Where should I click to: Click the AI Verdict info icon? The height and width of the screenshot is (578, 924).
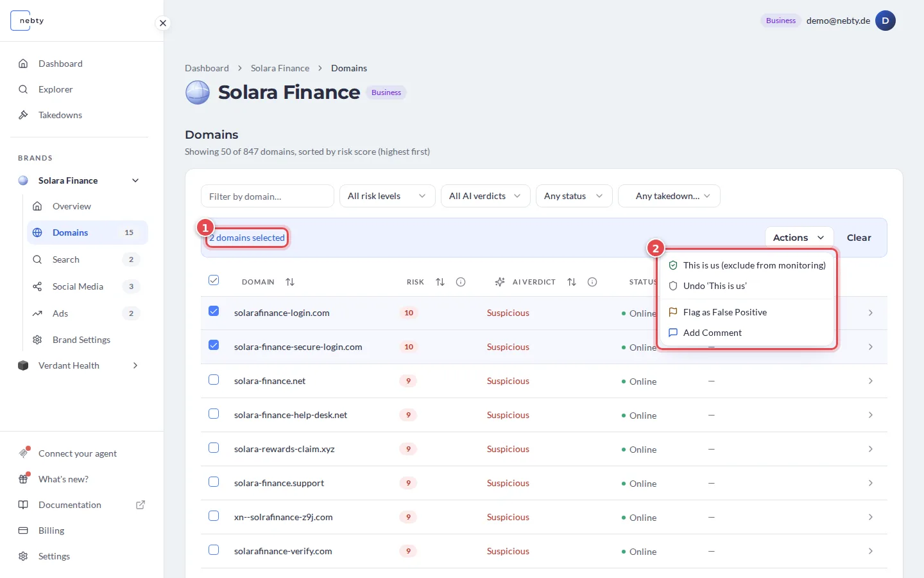tap(592, 282)
